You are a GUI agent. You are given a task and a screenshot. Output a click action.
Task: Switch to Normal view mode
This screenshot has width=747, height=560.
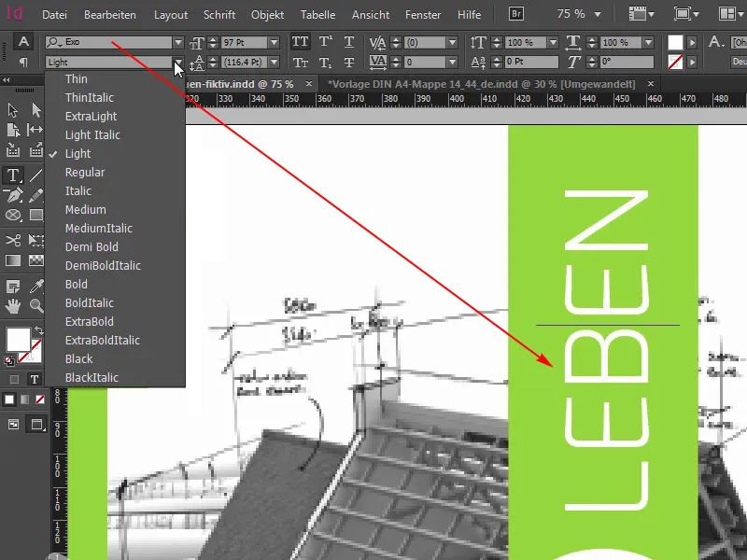[13, 424]
